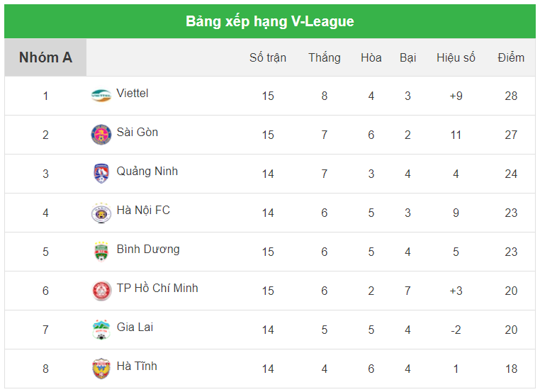Click the Bình Dương team logo
540x392 pixels.
point(101,252)
